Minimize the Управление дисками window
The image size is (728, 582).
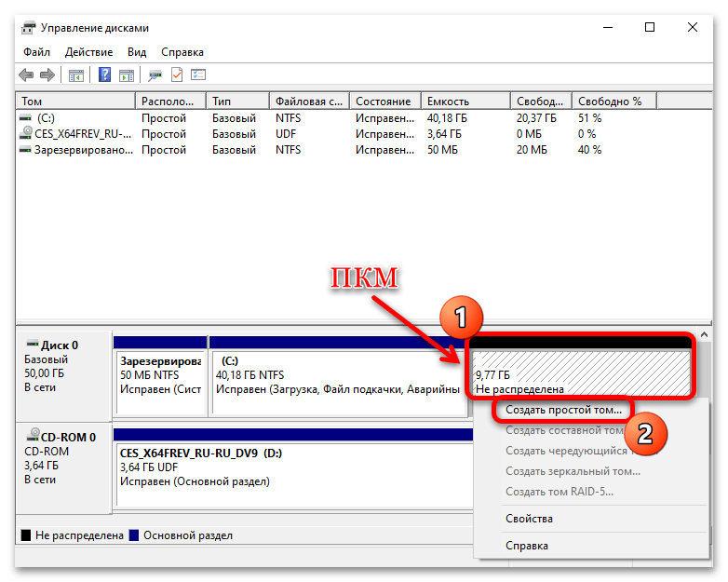tap(608, 27)
